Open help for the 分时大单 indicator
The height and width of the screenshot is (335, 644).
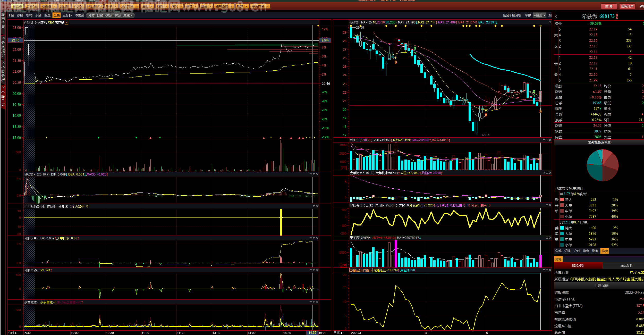(x=311, y=238)
